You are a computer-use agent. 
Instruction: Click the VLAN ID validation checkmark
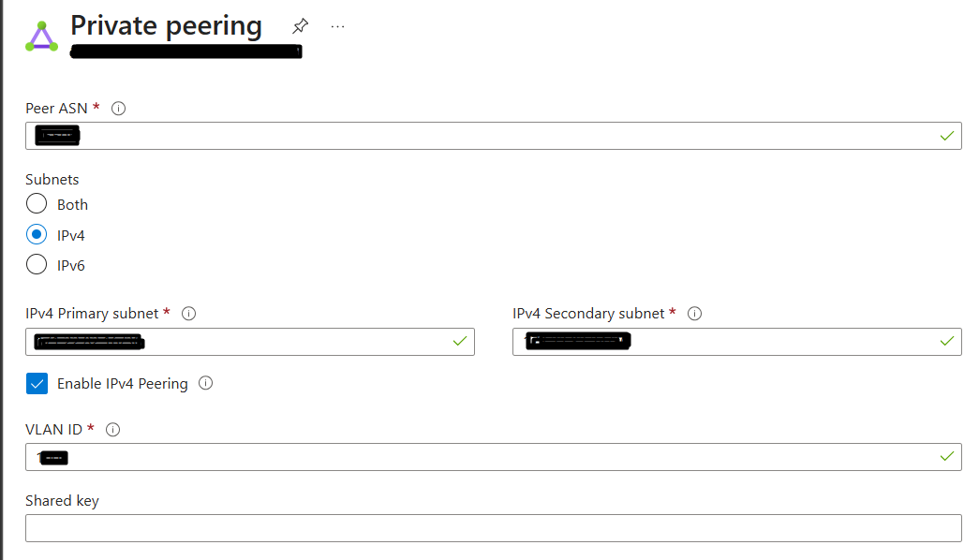pos(946,456)
